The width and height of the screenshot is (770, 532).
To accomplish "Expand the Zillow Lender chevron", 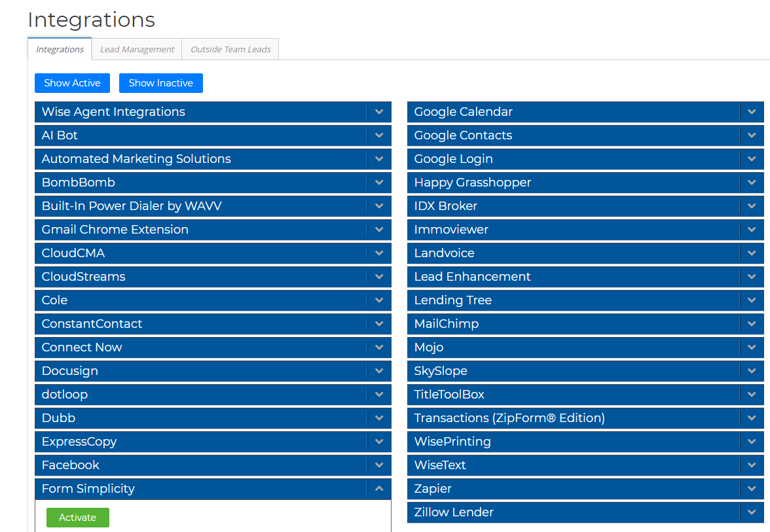I will click(x=752, y=512).
